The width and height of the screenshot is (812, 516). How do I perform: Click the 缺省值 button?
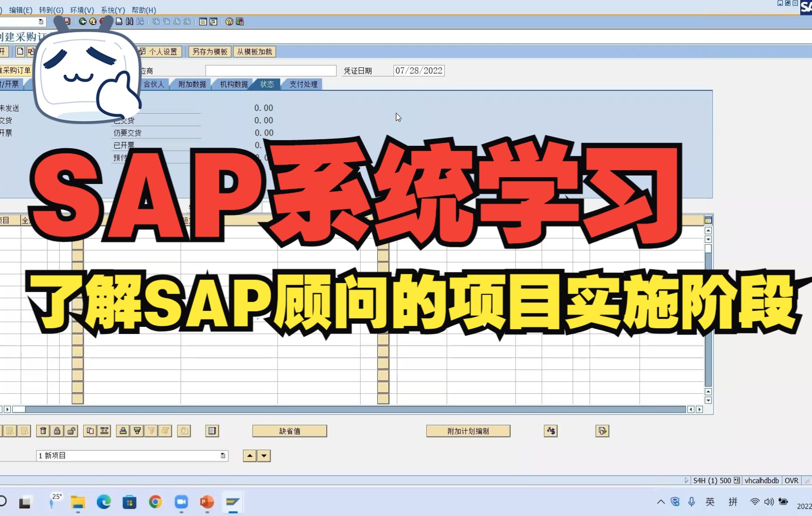coord(289,431)
